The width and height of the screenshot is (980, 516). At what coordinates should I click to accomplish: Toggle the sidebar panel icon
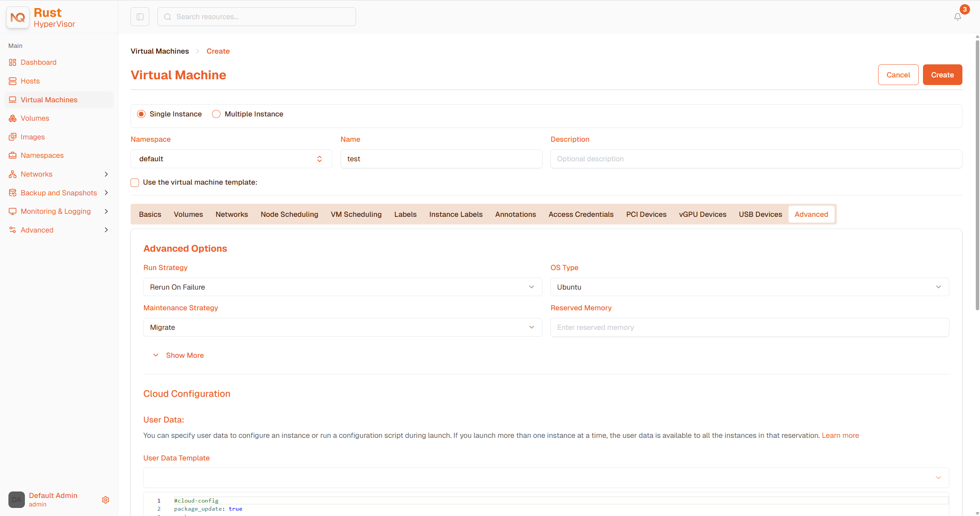[x=140, y=16]
